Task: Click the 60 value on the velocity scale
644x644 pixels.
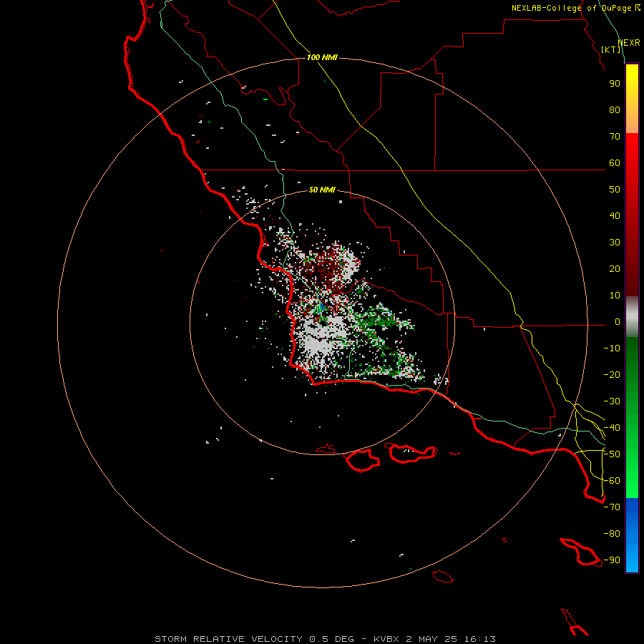Action: click(615, 162)
